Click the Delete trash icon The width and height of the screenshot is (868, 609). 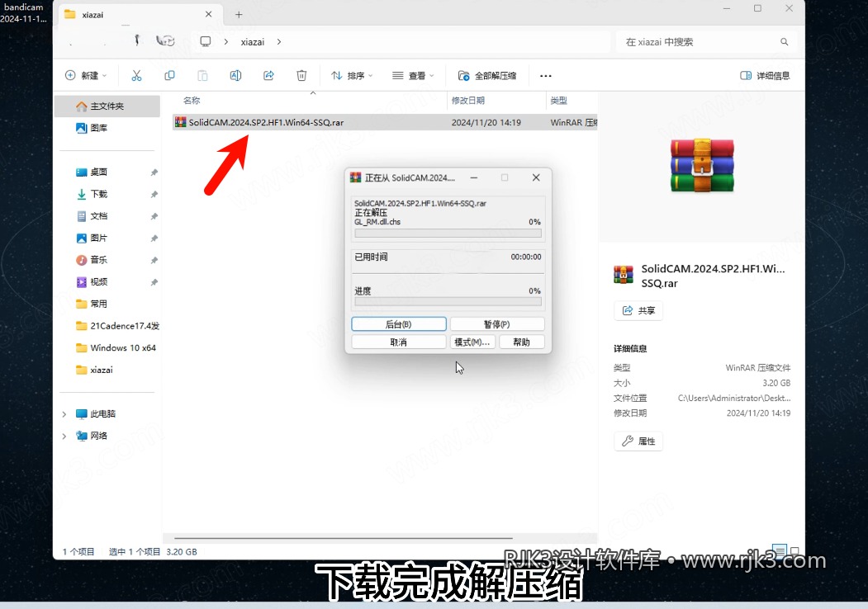click(x=301, y=76)
